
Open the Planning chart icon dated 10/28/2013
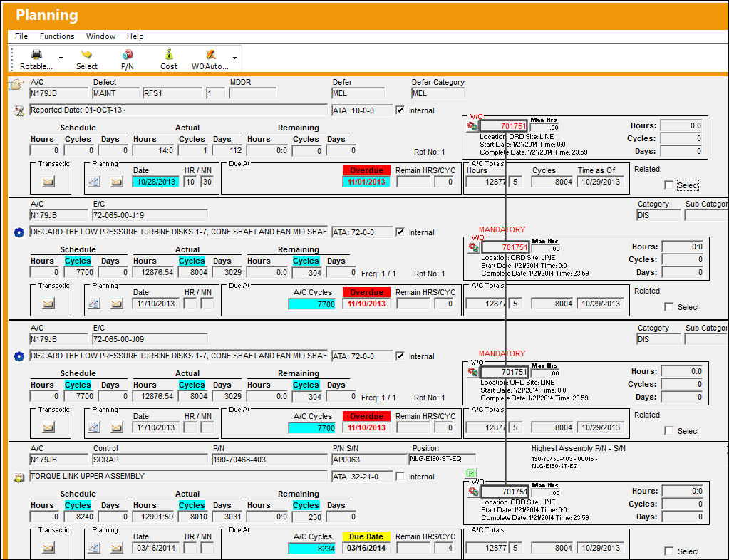point(94,181)
